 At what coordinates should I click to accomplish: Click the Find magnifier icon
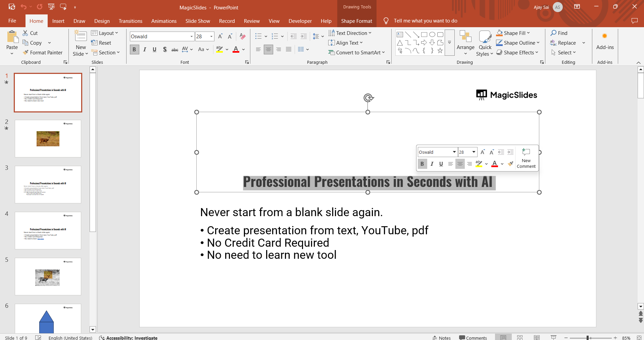[553, 33]
